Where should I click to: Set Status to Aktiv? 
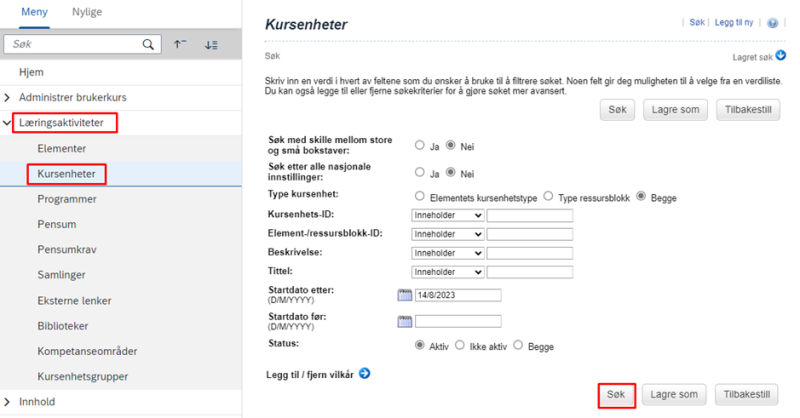pos(419,345)
